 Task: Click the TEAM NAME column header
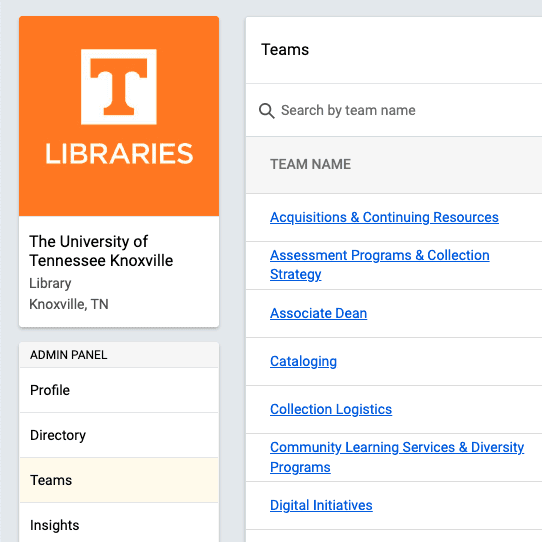(x=310, y=164)
